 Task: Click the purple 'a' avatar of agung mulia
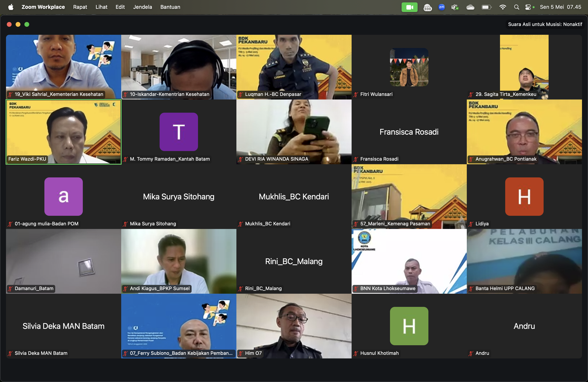pyautogui.click(x=63, y=196)
